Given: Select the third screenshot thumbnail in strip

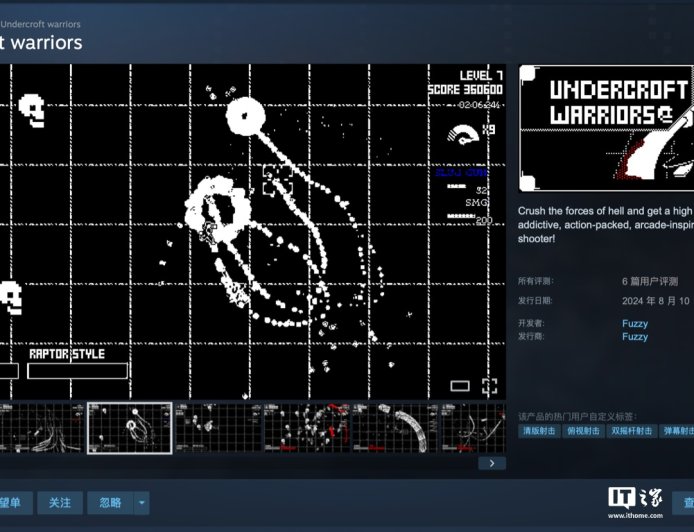Looking at the screenshot, I should click(218, 428).
